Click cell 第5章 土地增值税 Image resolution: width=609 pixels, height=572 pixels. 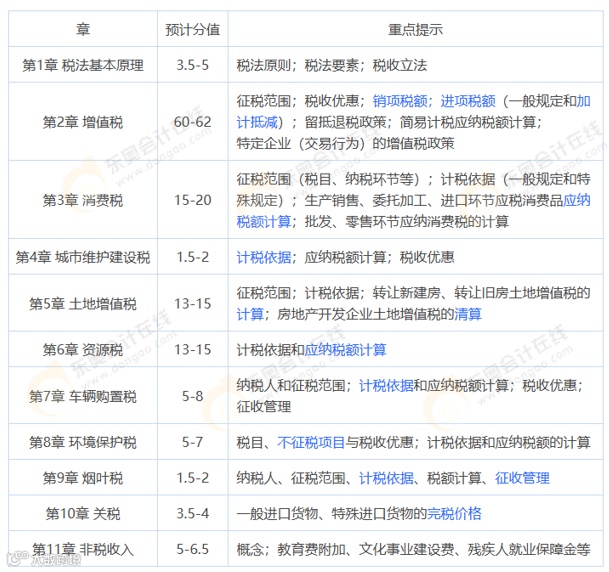83,304
